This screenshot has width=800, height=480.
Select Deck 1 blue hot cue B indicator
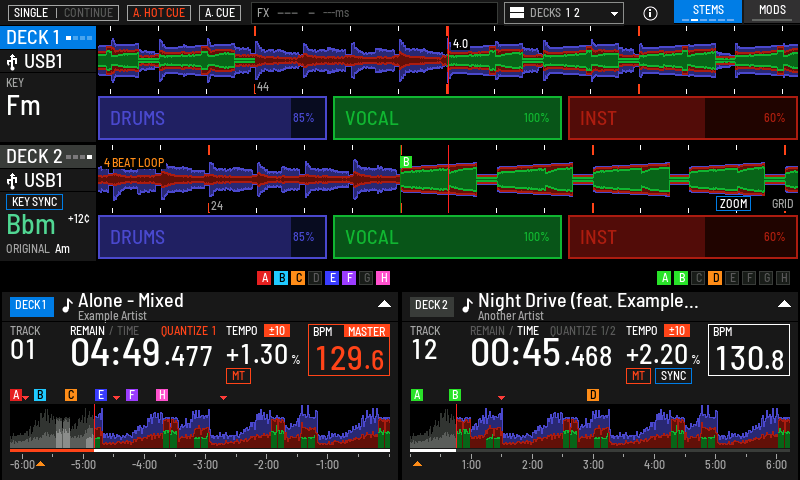(281, 278)
